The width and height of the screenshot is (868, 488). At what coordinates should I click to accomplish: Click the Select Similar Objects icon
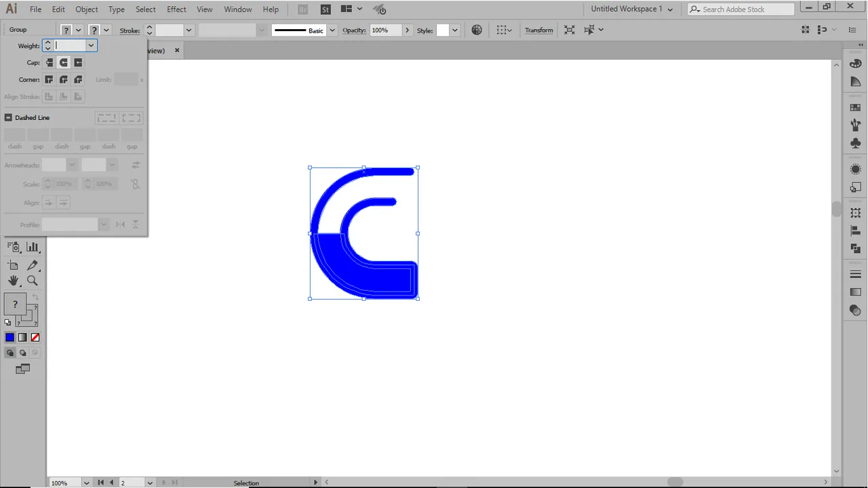[x=589, y=30]
